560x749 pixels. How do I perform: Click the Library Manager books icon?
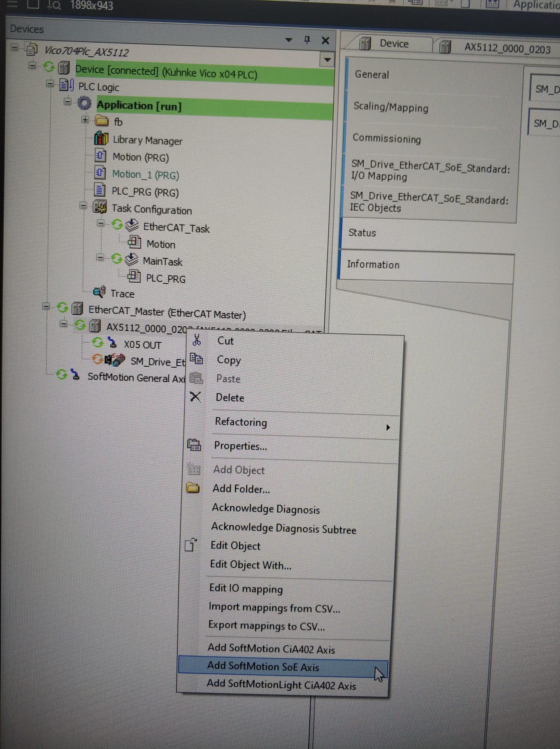101,139
